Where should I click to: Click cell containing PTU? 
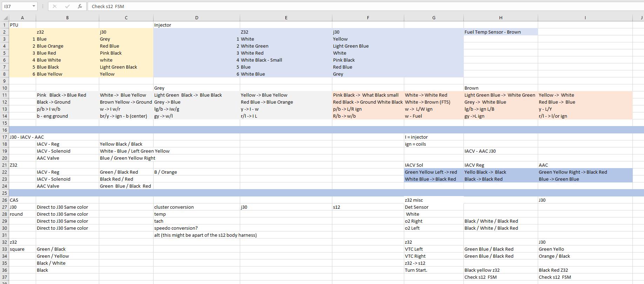tap(22, 25)
